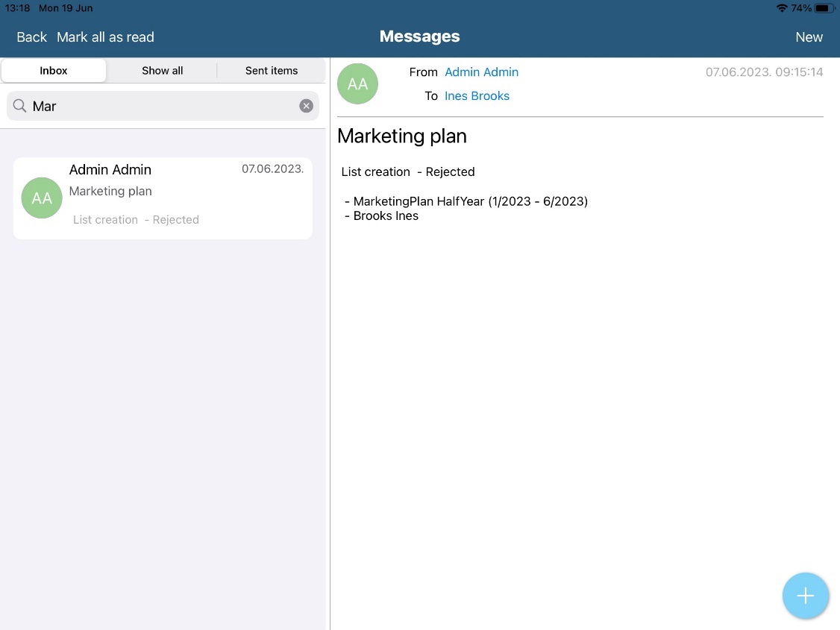Screen dimensions: 840x630
Task: Tap the message timestamp 07.06.2023. 09:15:14
Action: pos(764,72)
